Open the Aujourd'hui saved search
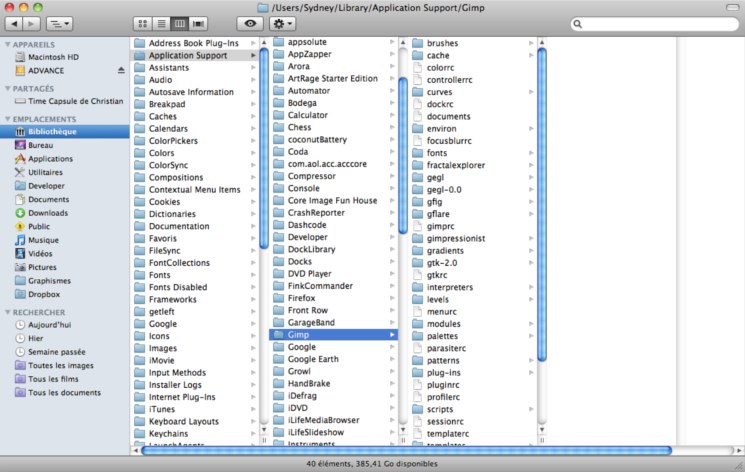745x472 pixels. [50, 325]
